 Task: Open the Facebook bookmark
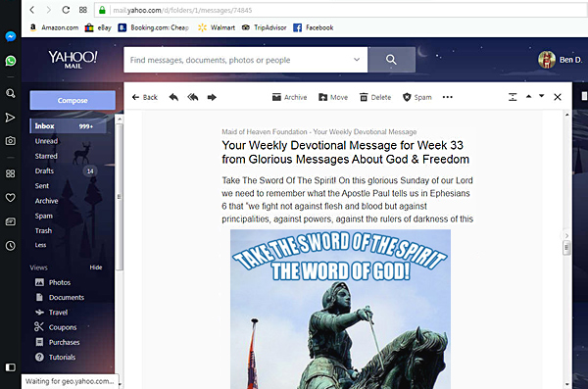tap(314, 27)
